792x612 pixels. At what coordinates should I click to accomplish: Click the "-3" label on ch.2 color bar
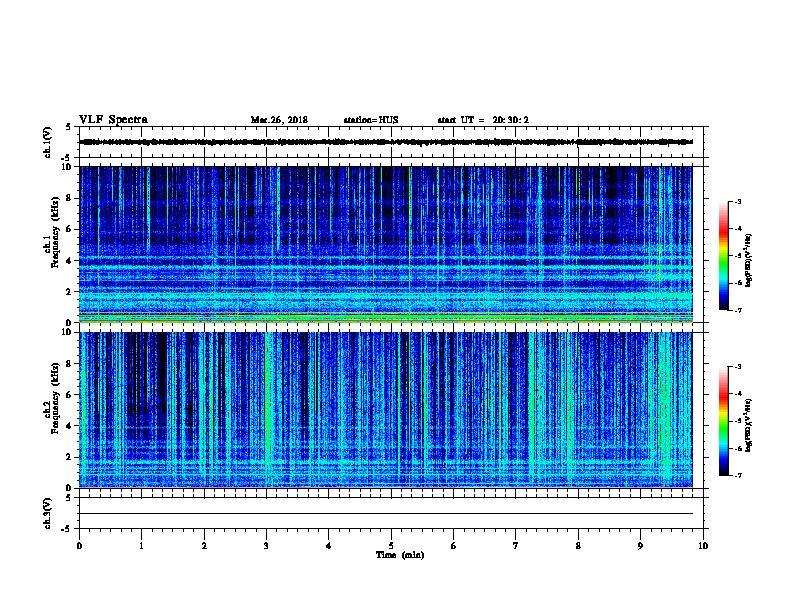pyautogui.click(x=737, y=367)
